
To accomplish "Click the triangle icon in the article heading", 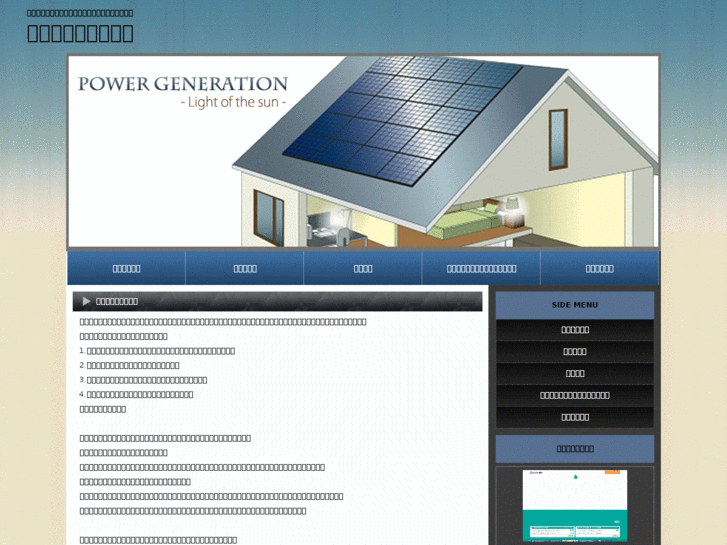I will coord(86,301).
